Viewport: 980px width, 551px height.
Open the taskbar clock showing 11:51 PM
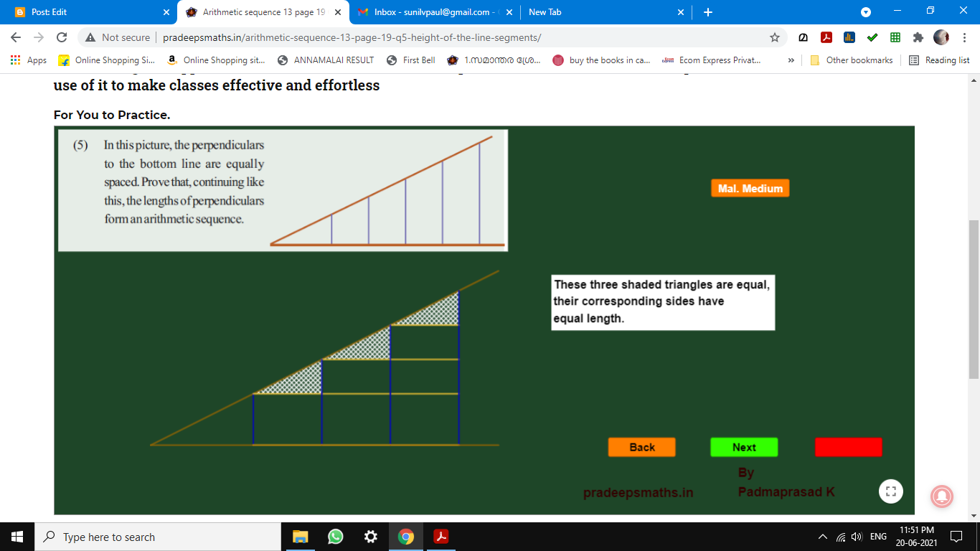tap(916, 537)
